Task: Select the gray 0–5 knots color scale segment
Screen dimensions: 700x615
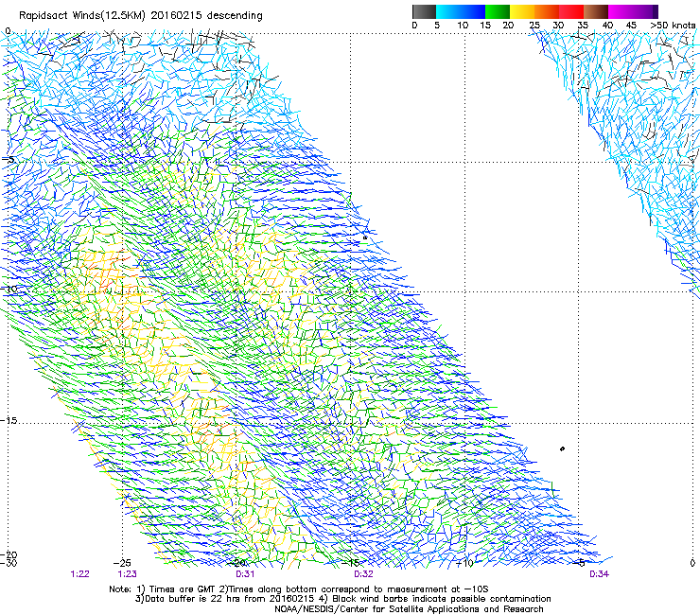Action: (x=424, y=11)
